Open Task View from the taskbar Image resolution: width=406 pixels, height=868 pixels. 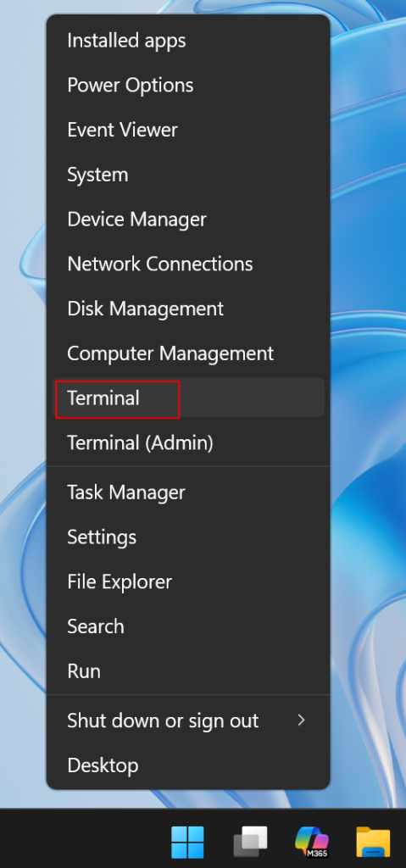click(250, 842)
